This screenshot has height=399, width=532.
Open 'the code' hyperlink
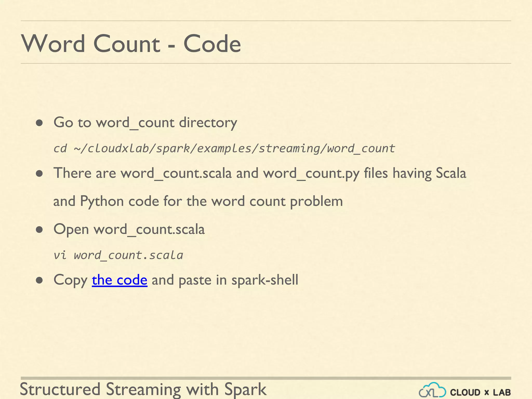119,280
